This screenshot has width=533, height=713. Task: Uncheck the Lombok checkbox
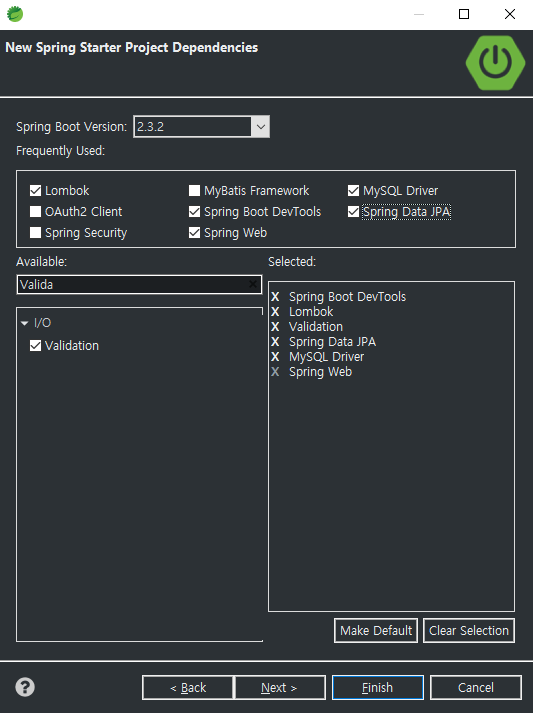click(35, 191)
